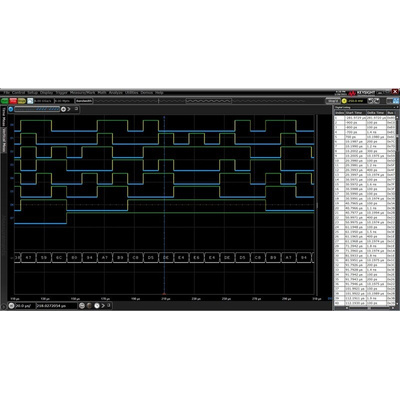Open the Vertical Meas side tab
Viewport: 400px width, 400px height.
click(x=4, y=140)
